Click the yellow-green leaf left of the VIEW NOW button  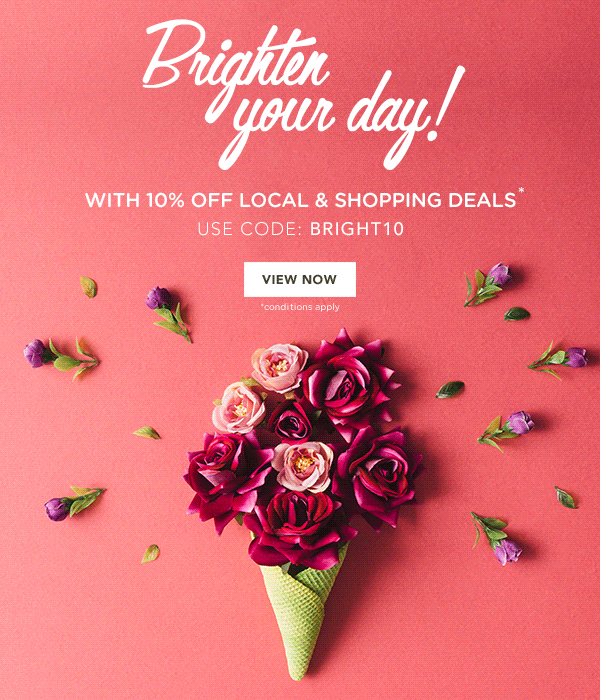(88, 287)
